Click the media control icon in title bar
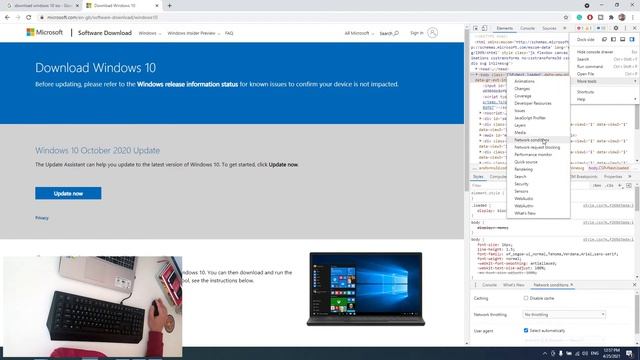 587,5
